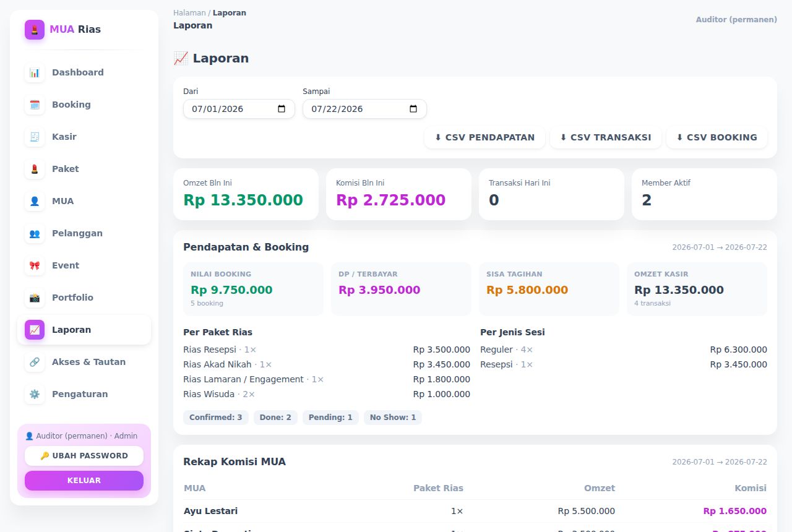
Task: Click the Done: 2 status chip
Action: [x=275, y=418]
